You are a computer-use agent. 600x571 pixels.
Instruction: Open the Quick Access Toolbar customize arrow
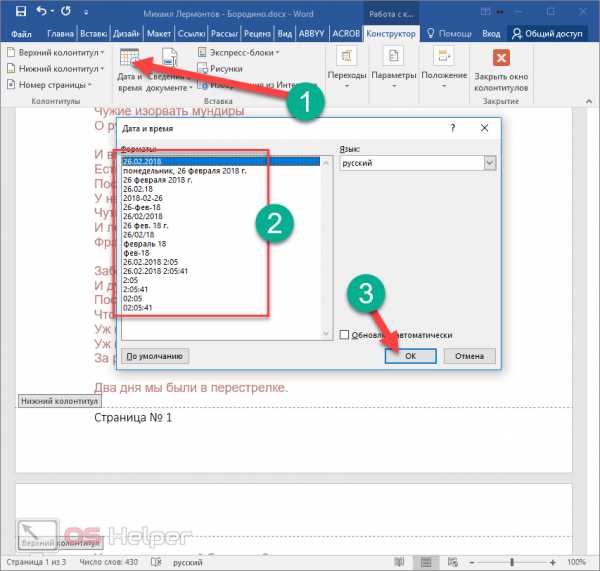click(86, 13)
